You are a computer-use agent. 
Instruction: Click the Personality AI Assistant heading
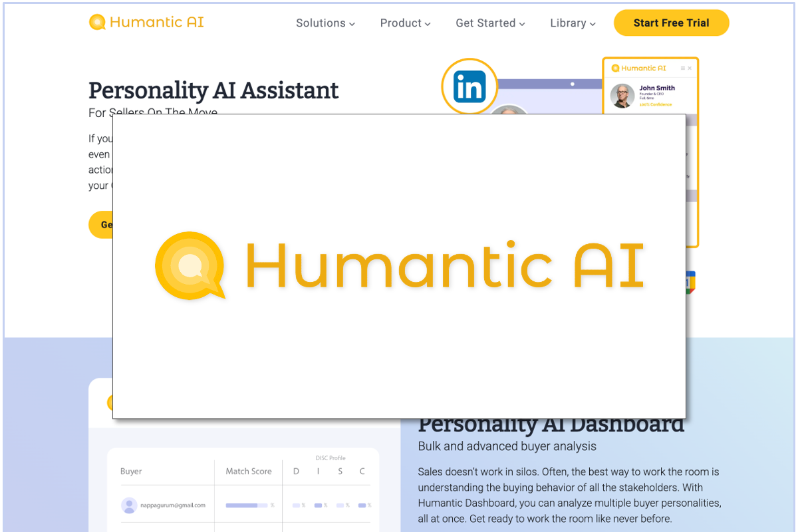pos(213,90)
